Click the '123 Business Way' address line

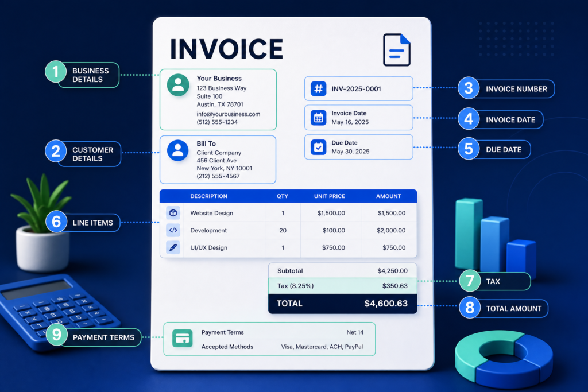click(x=221, y=88)
